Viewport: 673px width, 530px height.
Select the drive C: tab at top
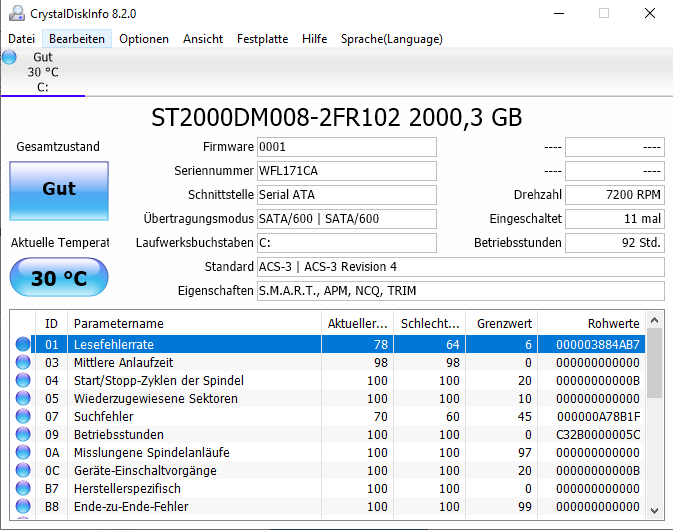click(x=43, y=72)
